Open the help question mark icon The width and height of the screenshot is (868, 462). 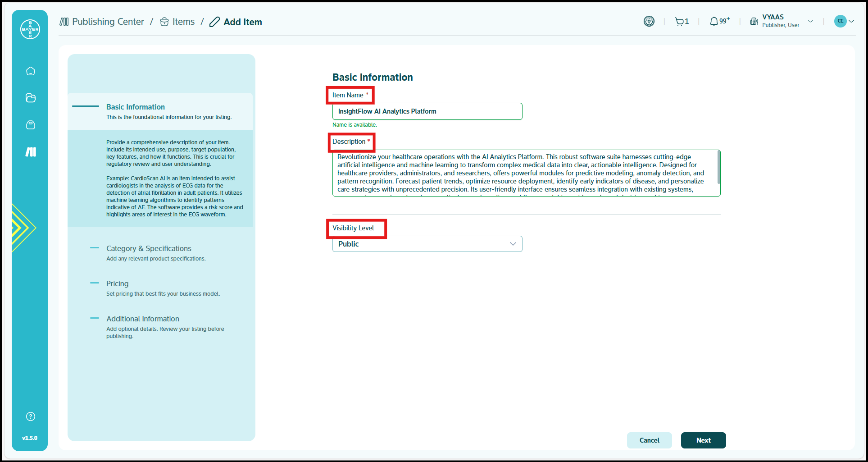[31, 416]
